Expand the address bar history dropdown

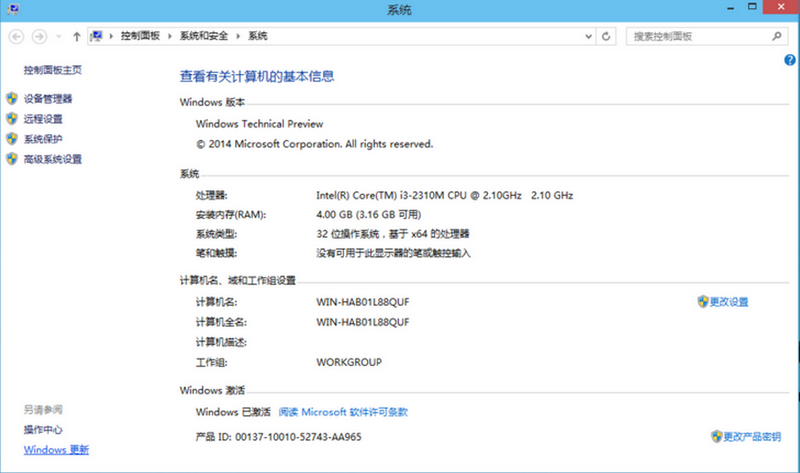pyautogui.click(x=588, y=36)
